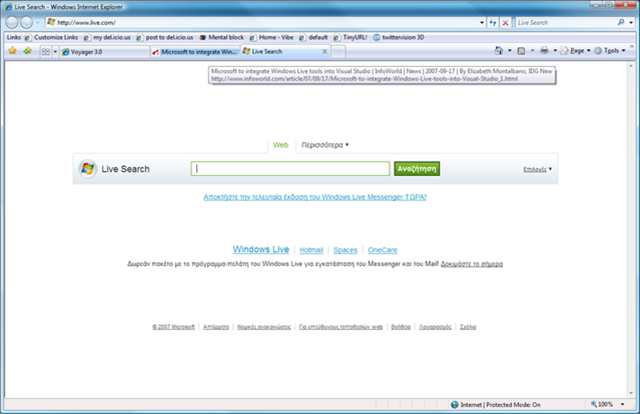
Task: Expand the Περισσότερα dropdown
Action: tap(325, 145)
